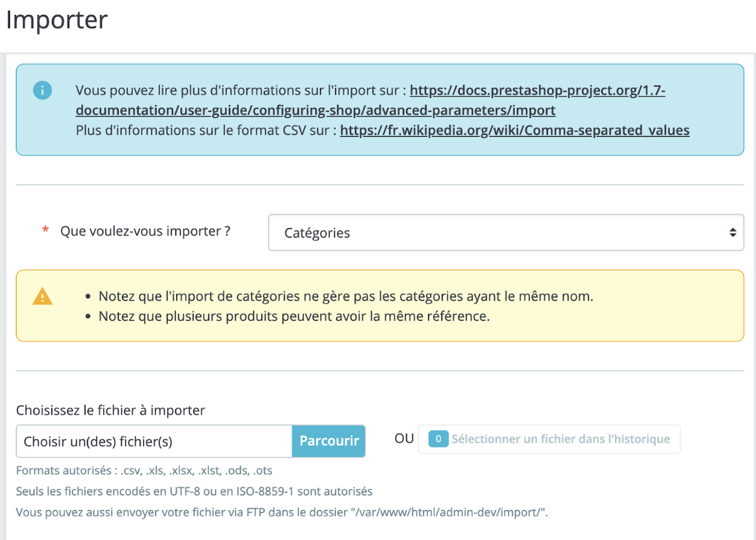Click the 'OU' separator text

click(x=404, y=439)
